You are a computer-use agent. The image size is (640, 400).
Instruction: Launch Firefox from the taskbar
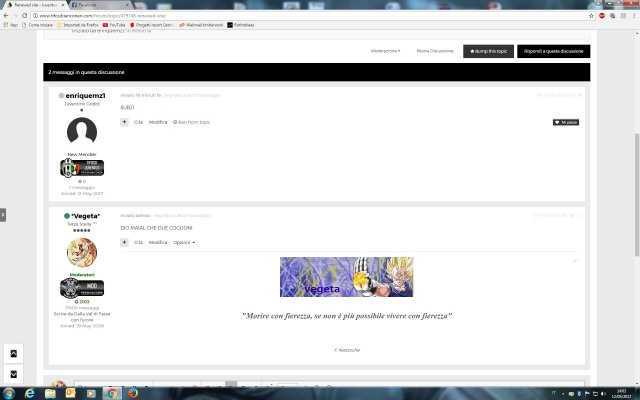pos(133,393)
